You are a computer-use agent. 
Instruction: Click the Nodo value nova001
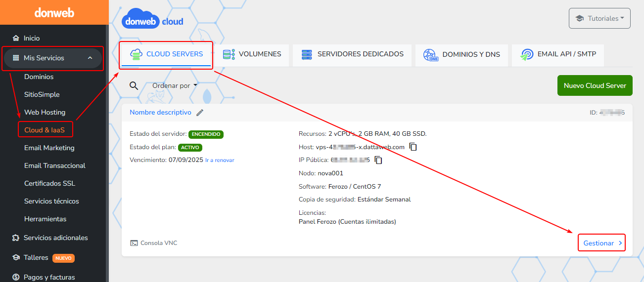point(330,173)
